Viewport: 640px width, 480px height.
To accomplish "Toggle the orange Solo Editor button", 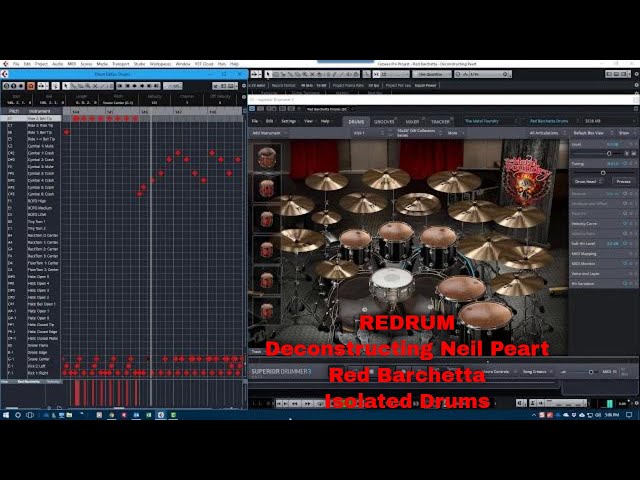I will [31, 86].
